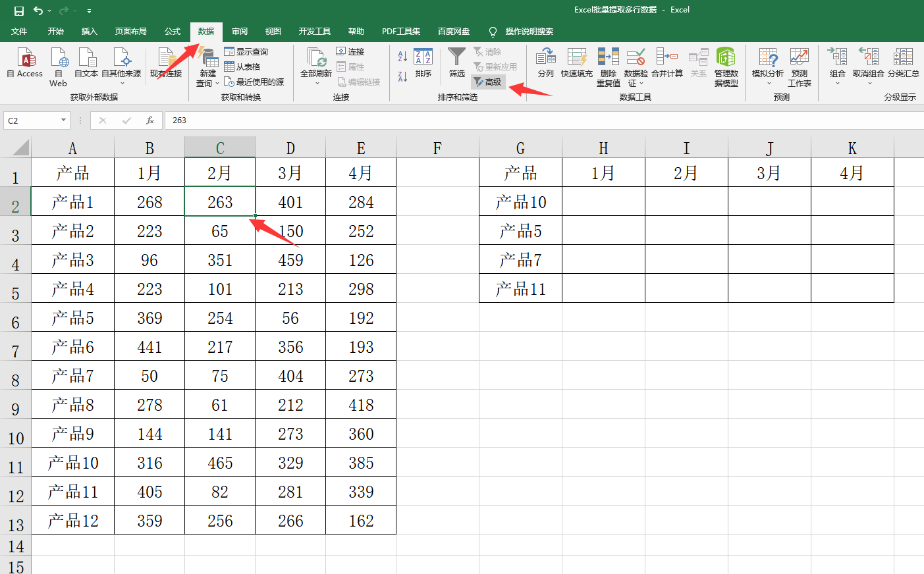Click the fx insert function icon
The height and width of the screenshot is (574, 924).
click(150, 120)
